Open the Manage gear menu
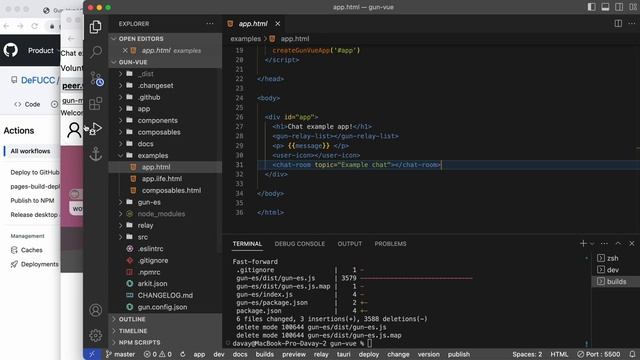Image resolution: width=640 pixels, height=360 pixels. pyautogui.click(x=96, y=336)
